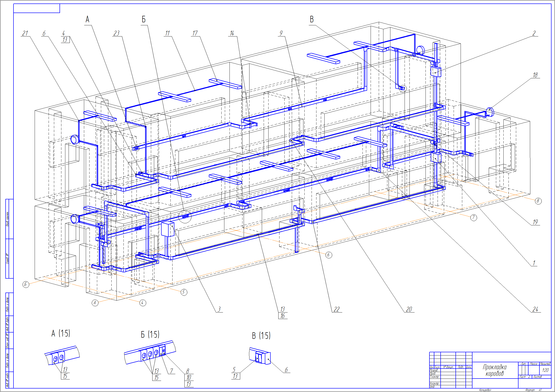Click leader callout number 14
This screenshot has height=392, width=555.
coord(232,33)
